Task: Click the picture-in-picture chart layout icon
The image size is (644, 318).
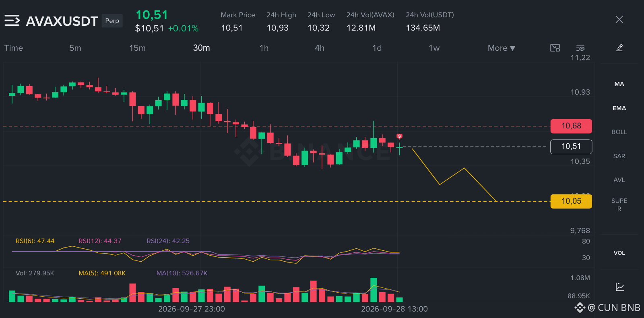Action: [x=555, y=48]
